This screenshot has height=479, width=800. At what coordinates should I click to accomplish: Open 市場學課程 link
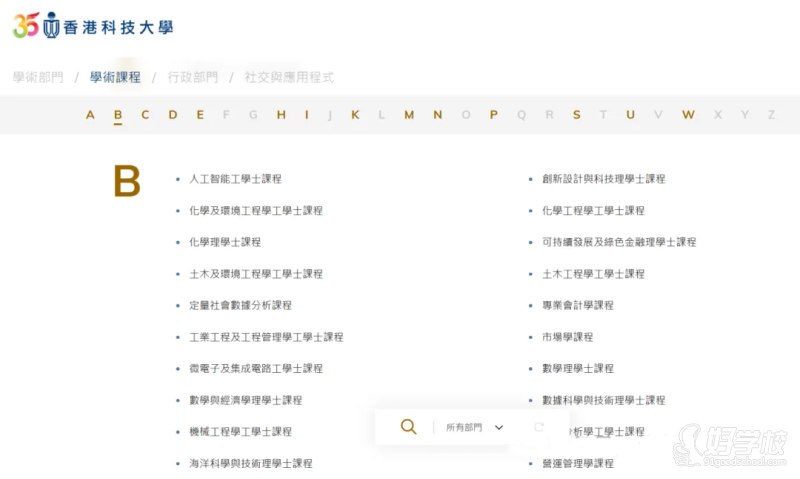point(567,337)
